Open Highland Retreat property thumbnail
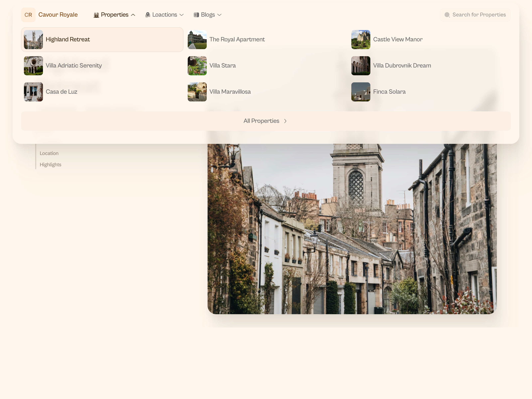The width and height of the screenshot is (532, 399). pyautogui.click(x=33, y=39)
